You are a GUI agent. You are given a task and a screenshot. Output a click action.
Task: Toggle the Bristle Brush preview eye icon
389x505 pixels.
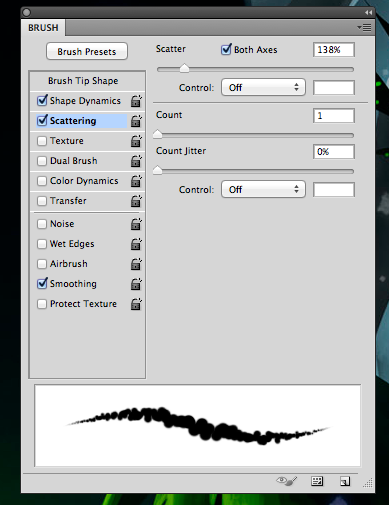287,481
